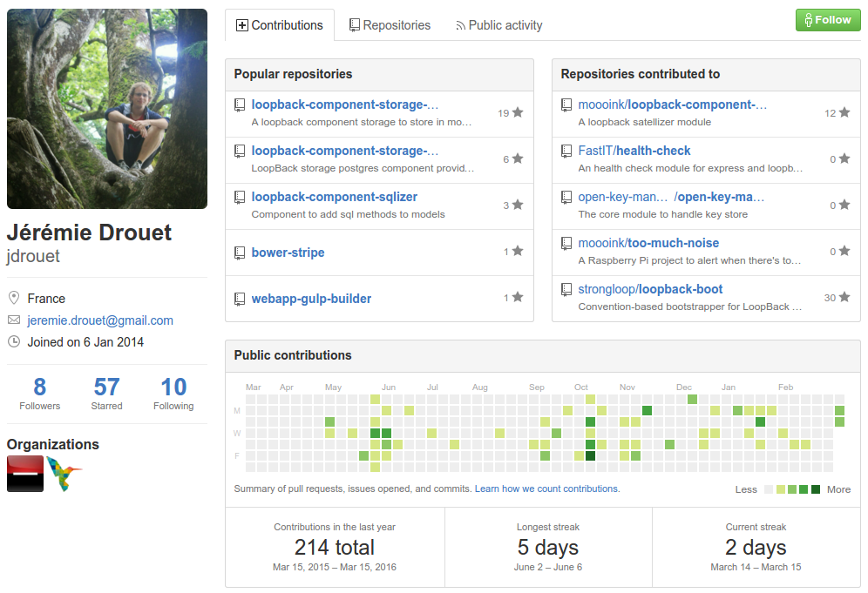Click the star icon of FastIT/health-check
Viewport: 868px width, 593px height.
point(844,158)
